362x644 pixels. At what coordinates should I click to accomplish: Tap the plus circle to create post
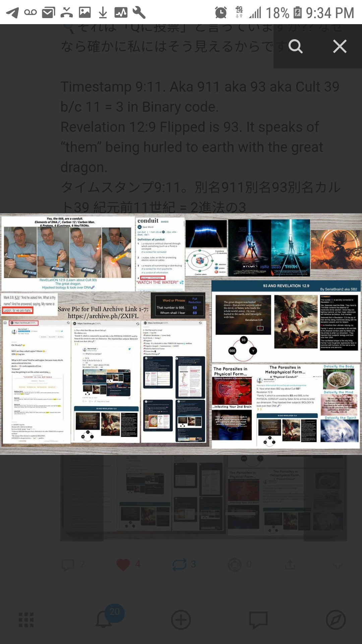click(181, 620)
